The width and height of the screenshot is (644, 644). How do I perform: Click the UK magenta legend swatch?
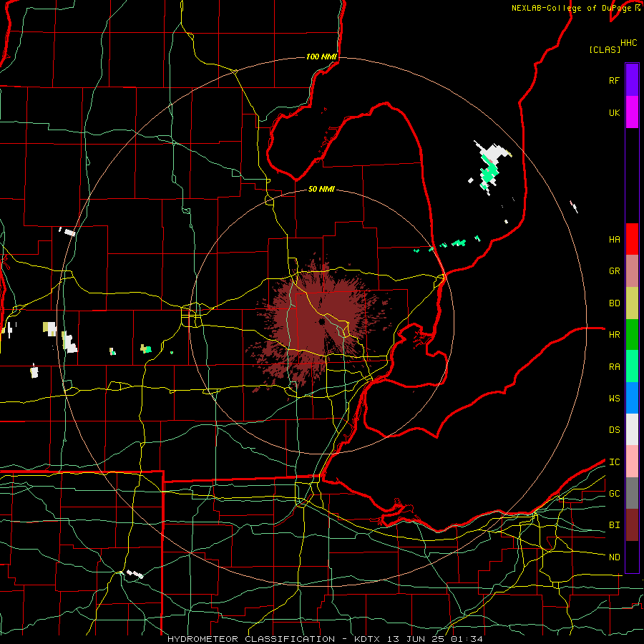(x=632, y=112)
